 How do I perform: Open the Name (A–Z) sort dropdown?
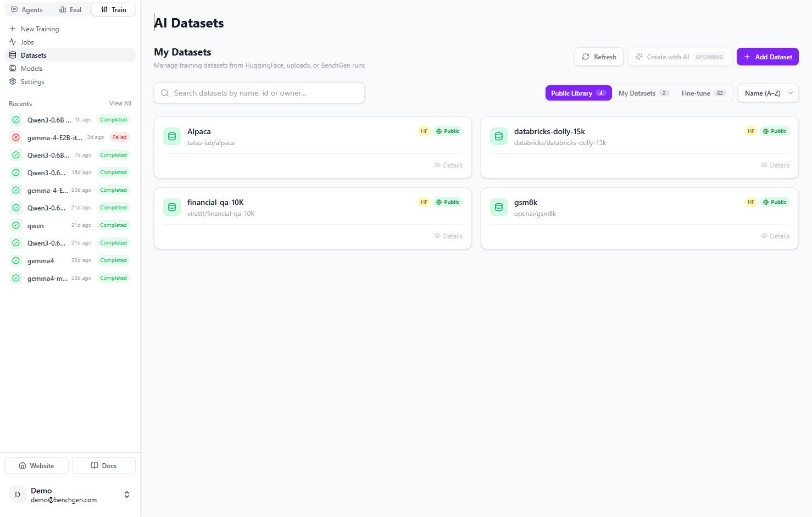point(768,93)
